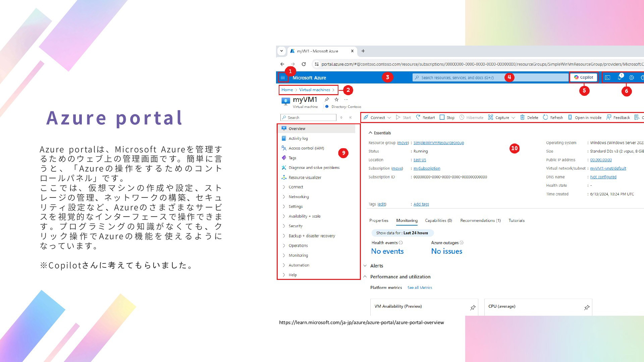Click Virtual machines breadcrumb
This screenshot has height=362, width=644.
(315, 90)
